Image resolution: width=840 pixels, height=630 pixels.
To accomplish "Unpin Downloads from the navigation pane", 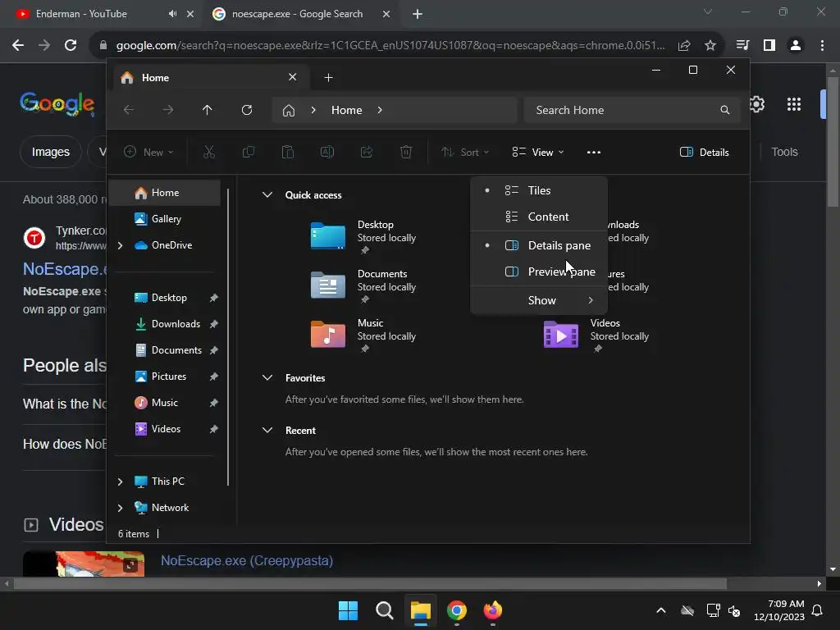I will point(214,323).
